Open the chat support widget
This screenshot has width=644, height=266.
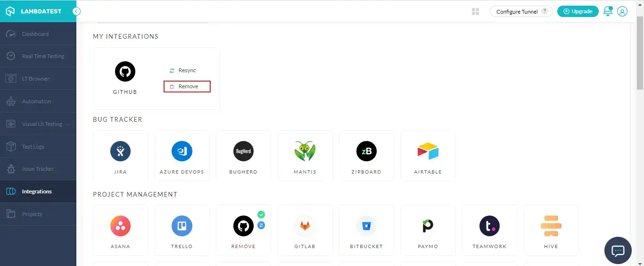618,250
